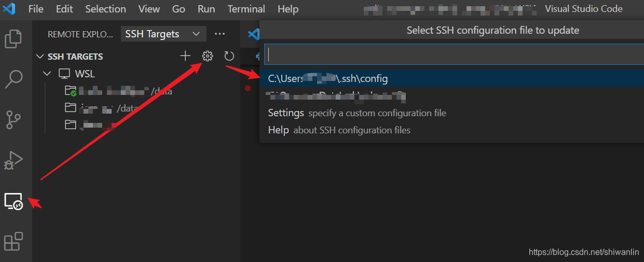Screen dimensions: 644x262
Task: Open the Source Control view
Action: pos(14,119)
